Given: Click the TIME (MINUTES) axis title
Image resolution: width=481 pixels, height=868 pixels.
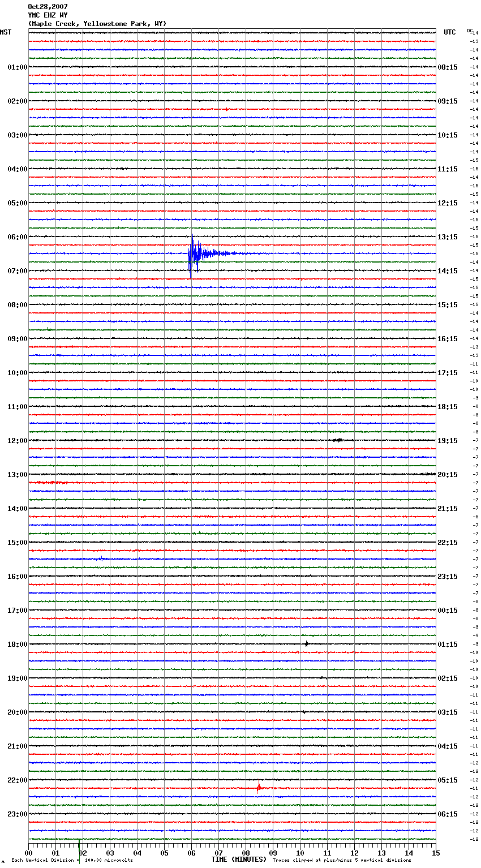Looking at the screenshot, I should coord(239,860).
